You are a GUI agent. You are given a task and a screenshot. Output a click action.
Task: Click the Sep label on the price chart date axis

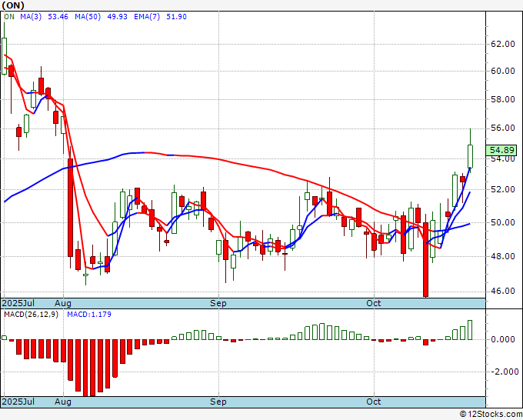(x=218, y=303)
